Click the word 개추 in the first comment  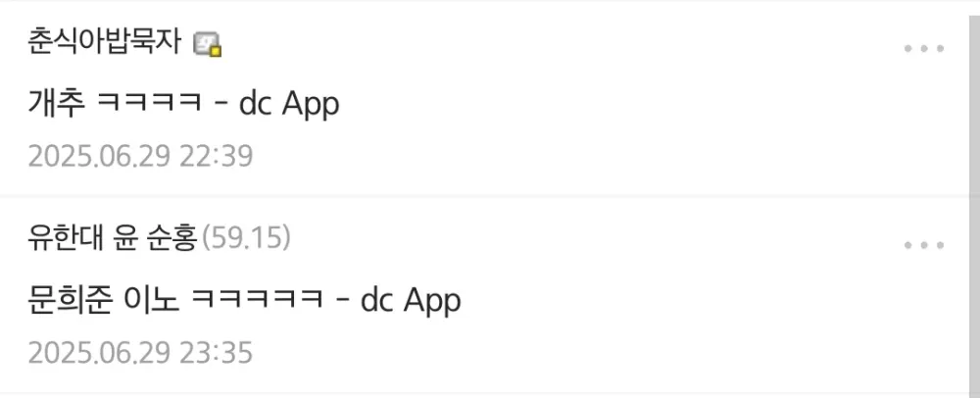coord(56,104)
